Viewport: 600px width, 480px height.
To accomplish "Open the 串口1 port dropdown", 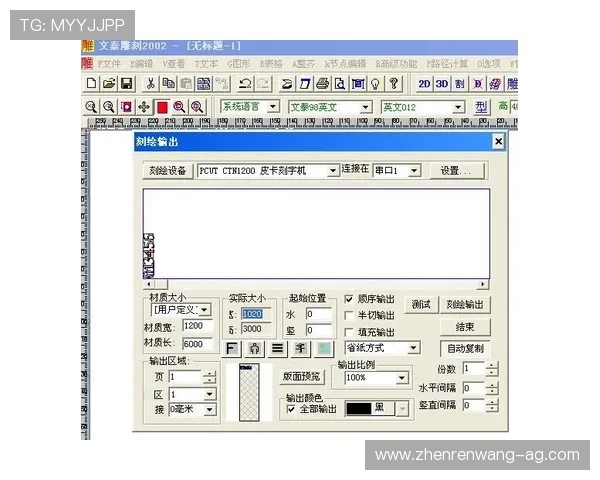I will click(414, 170).
